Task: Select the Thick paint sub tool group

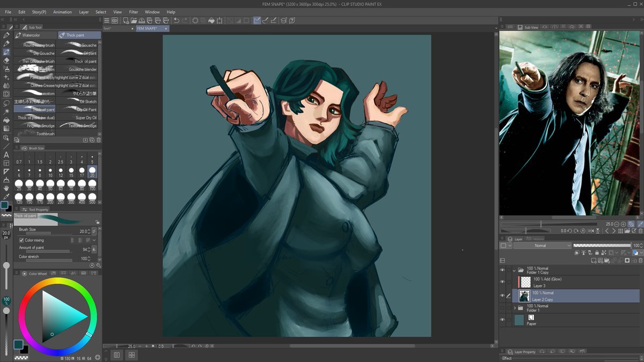Action: coord(79,35)
